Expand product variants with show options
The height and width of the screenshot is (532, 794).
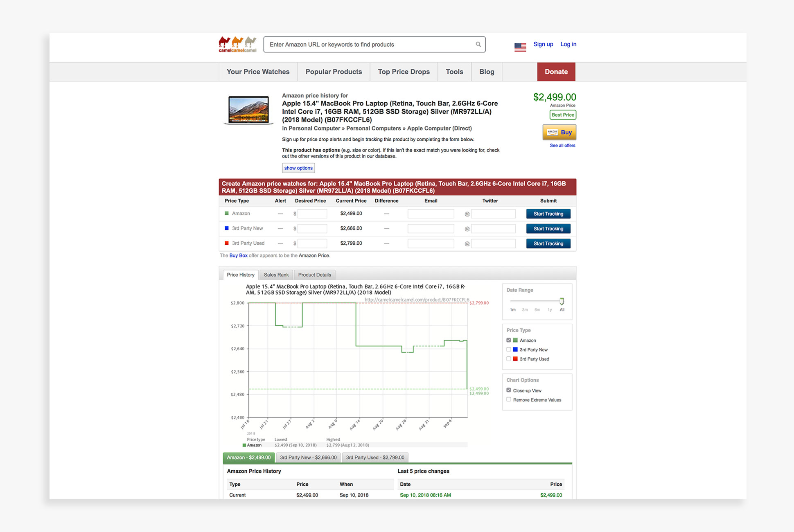[298, 168]
